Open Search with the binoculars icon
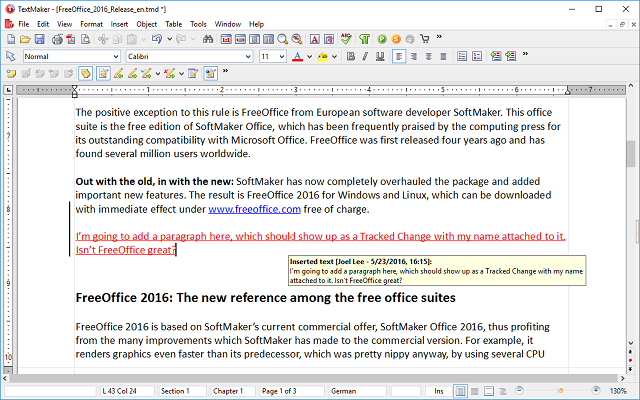640x400 pixels. coord(208,39)
